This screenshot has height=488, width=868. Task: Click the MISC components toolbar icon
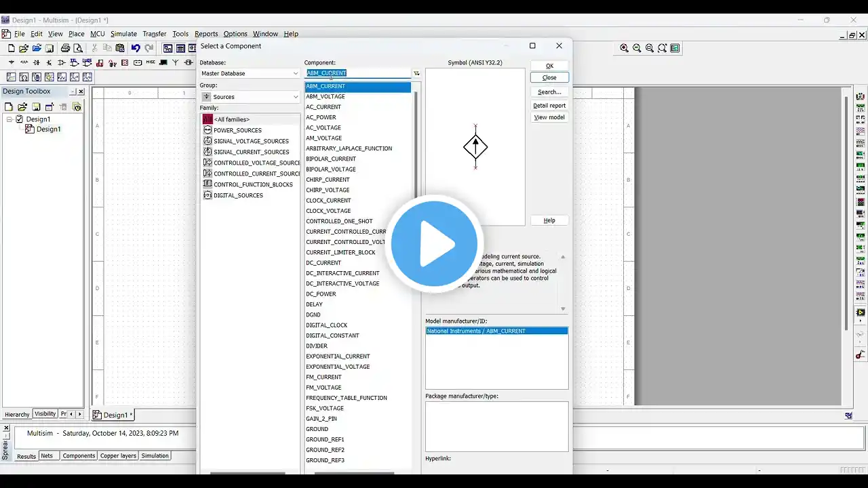(x=151, y=62)
